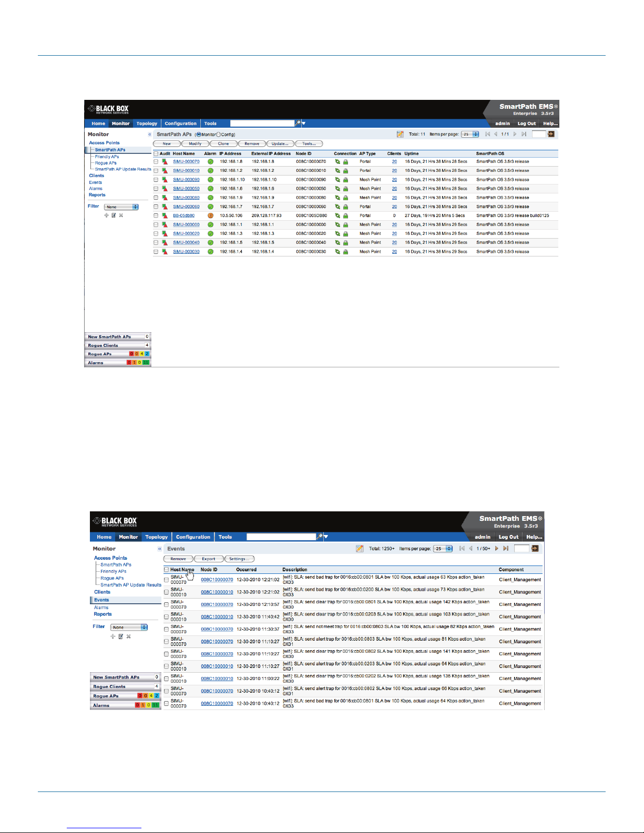Collapse the Monitor sidebar on the Events screen

[x=159, y=549]
